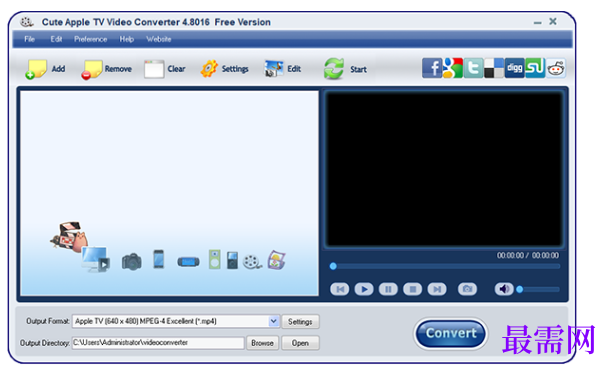Open the Edit menu
614x371 pixels.
click(56, 39)
